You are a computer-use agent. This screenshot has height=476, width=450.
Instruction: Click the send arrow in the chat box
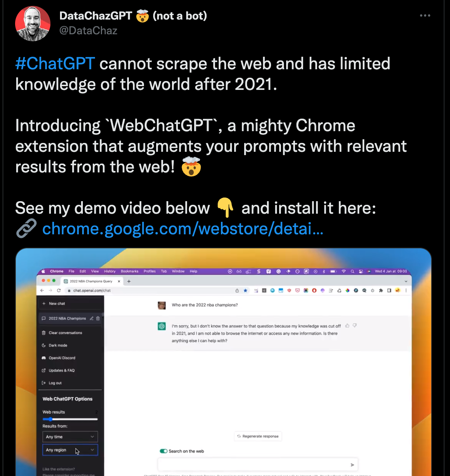click(352, 465)
